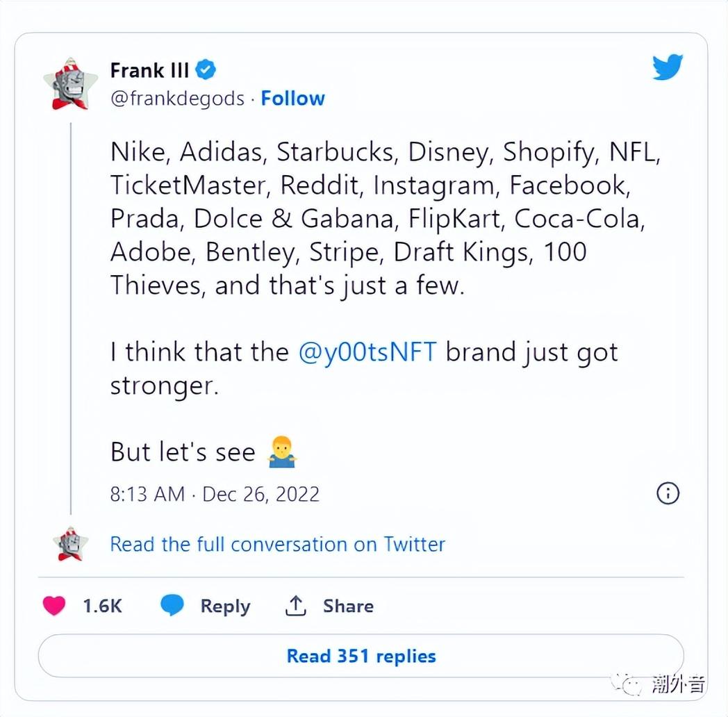
Task: Click the blue reply bubble icon
Action: [x=172, y=605]
